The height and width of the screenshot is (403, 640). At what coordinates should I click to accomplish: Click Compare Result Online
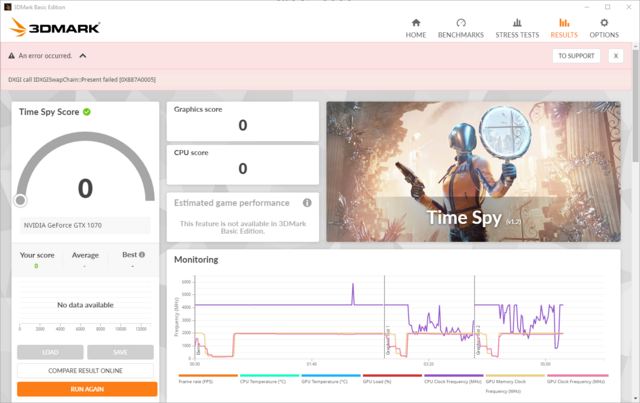pos(87,371)
